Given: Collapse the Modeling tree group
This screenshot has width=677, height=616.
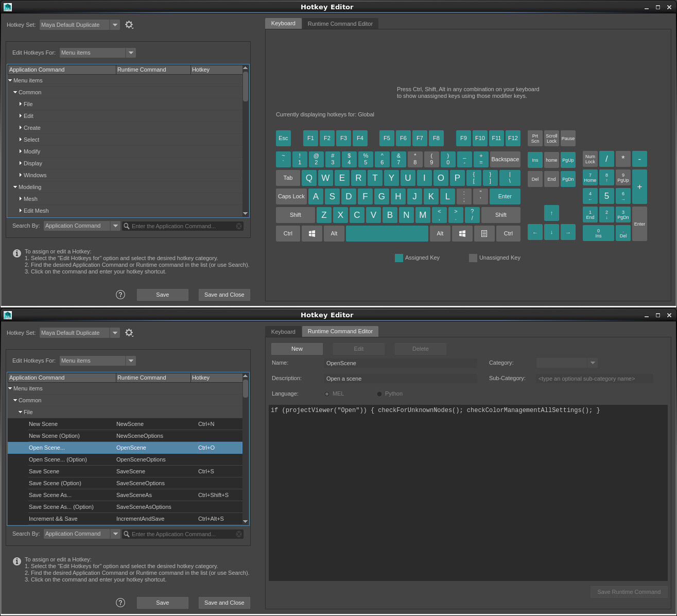Looking at the screenshot, I should tap(15, 187).
